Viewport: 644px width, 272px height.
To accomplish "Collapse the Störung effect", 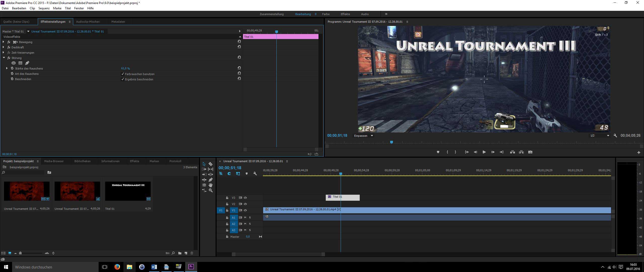I will tap(4, 58).
